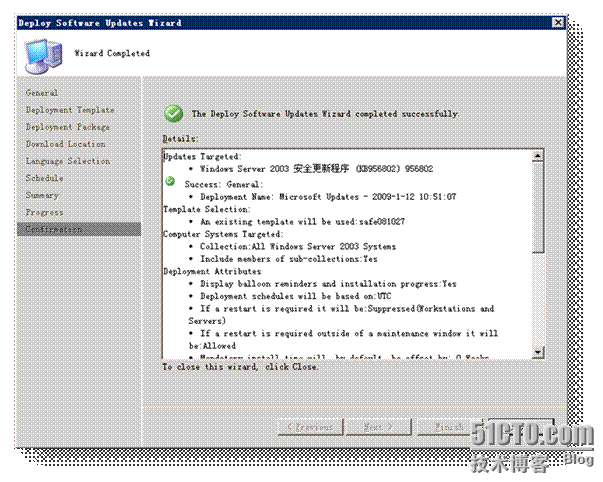Click the large green success checkmark icon
The image size is (603, 482).
[173, 113]
